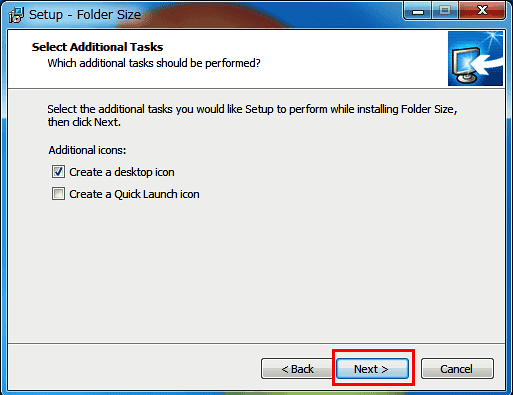This screenshot has height=395, width=513.
Task: Click the instruction text mentioning Folder Size
Action: 252,115
